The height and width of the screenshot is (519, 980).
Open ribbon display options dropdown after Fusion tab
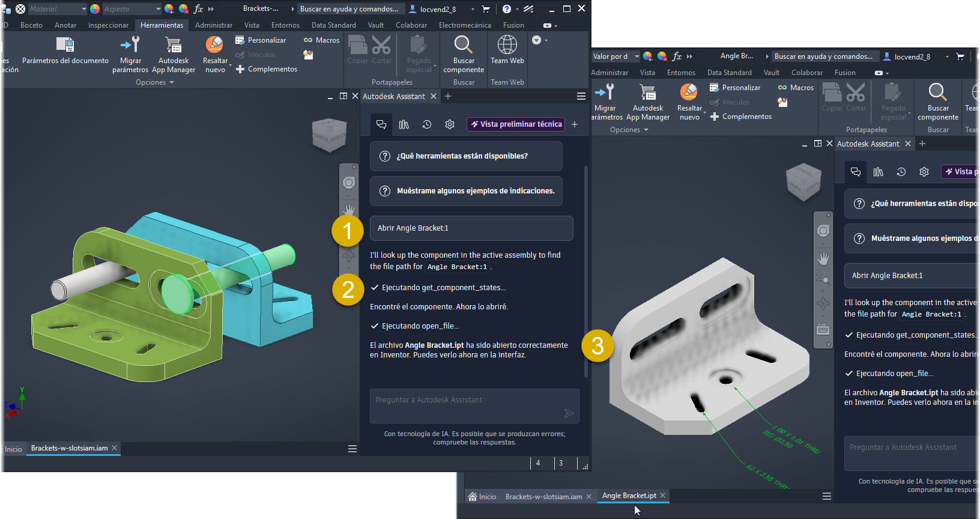[550, 25]
